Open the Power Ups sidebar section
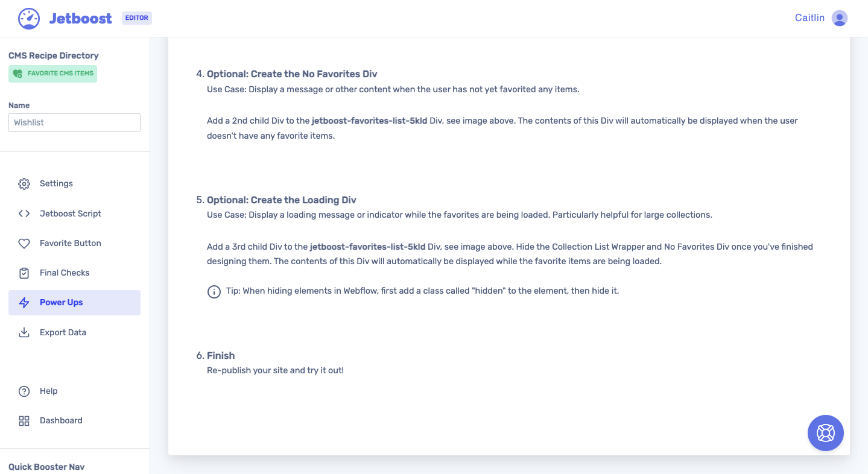Screen dimensions: 868x474 [61, 302]
